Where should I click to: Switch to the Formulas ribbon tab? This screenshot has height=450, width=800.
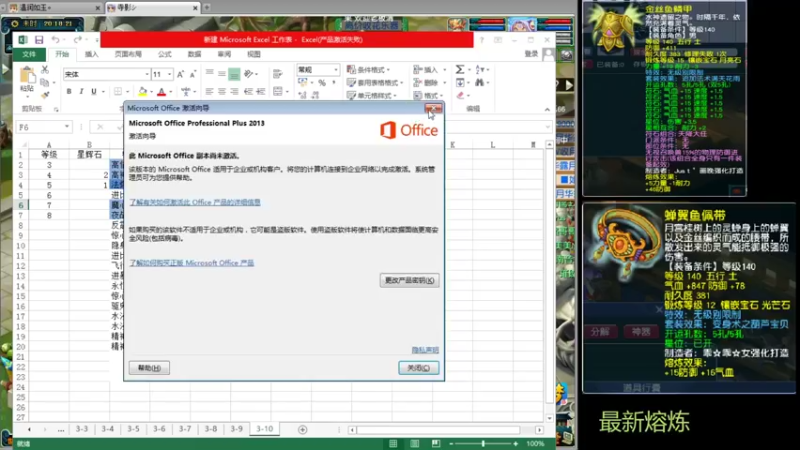click(x=164, y=54)
